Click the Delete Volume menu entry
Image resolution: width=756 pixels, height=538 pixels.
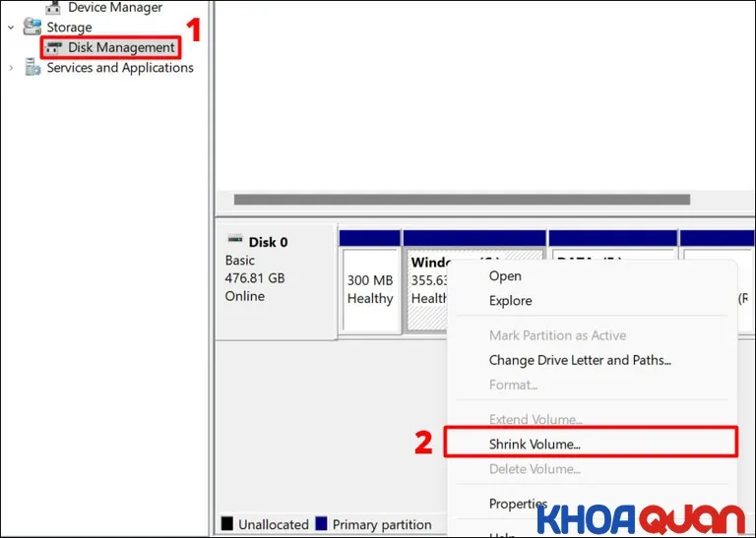click(535, 469)
